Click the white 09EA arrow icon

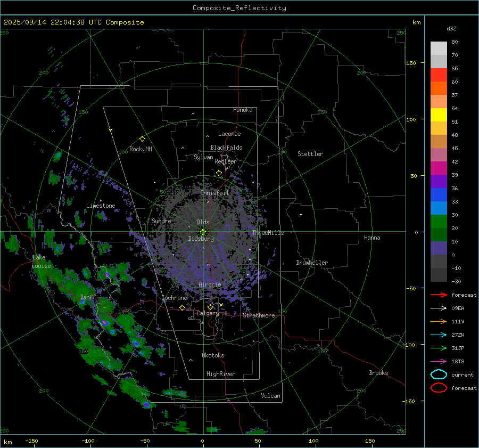(x=439, y=308)
